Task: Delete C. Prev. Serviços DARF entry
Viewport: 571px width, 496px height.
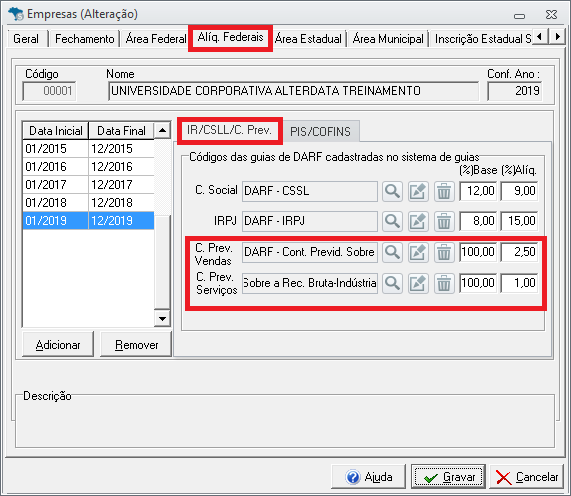Action: click(x=444, y=283)
